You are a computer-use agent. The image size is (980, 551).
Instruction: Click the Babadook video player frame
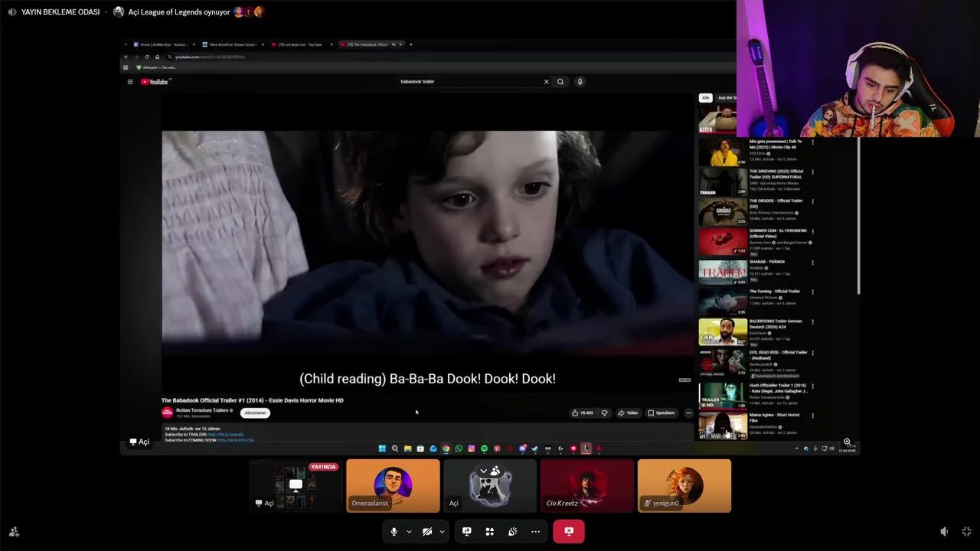tap(426, 243)
